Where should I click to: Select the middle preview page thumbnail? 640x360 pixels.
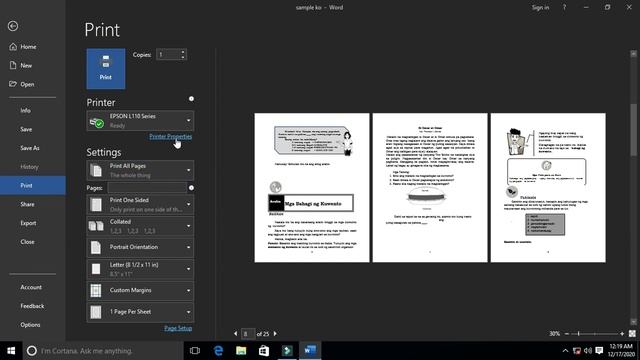pyautogui.click(x=430, y=188)
